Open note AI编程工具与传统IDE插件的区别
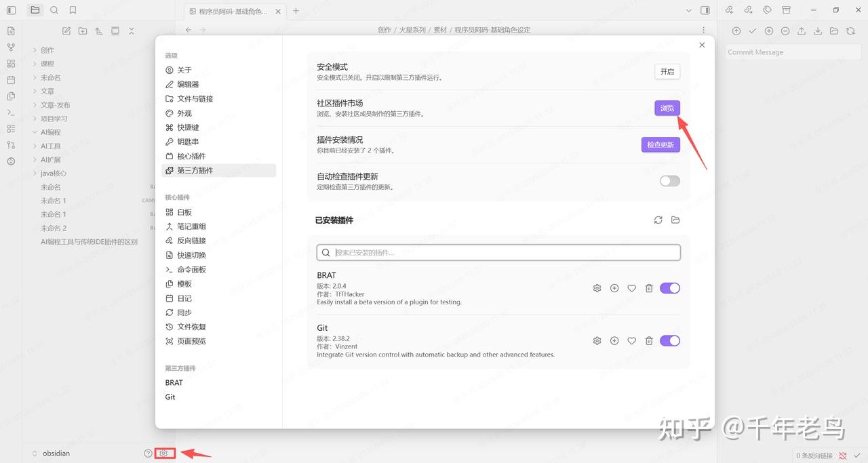868x463 pixels. pos(89,242)
